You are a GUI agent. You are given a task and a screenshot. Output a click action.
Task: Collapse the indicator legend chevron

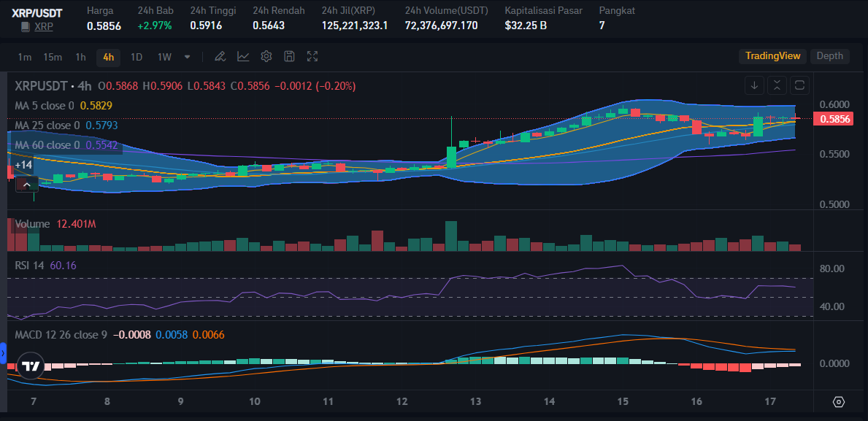(x=26, y=184)
